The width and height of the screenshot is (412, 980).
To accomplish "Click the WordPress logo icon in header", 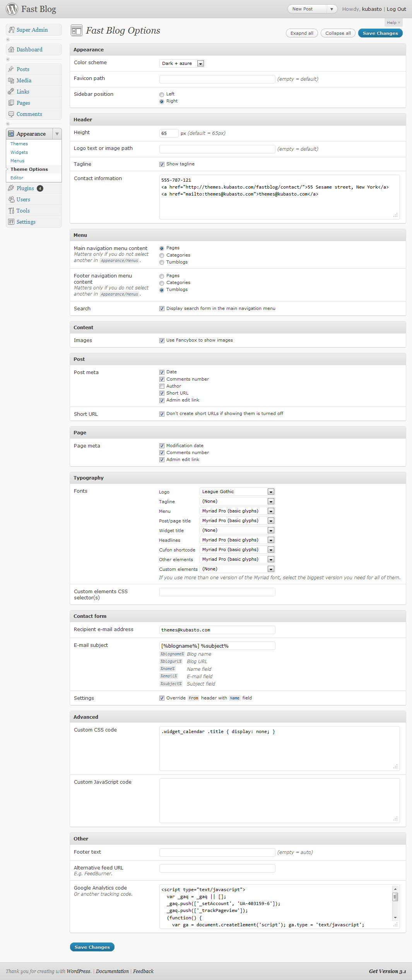I will [x=12, y=9].
